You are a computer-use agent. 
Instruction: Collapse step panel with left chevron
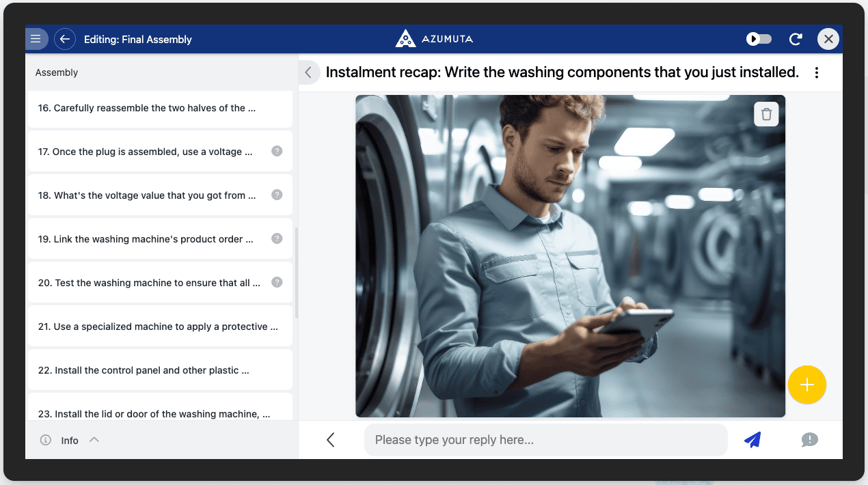point(308,72)
